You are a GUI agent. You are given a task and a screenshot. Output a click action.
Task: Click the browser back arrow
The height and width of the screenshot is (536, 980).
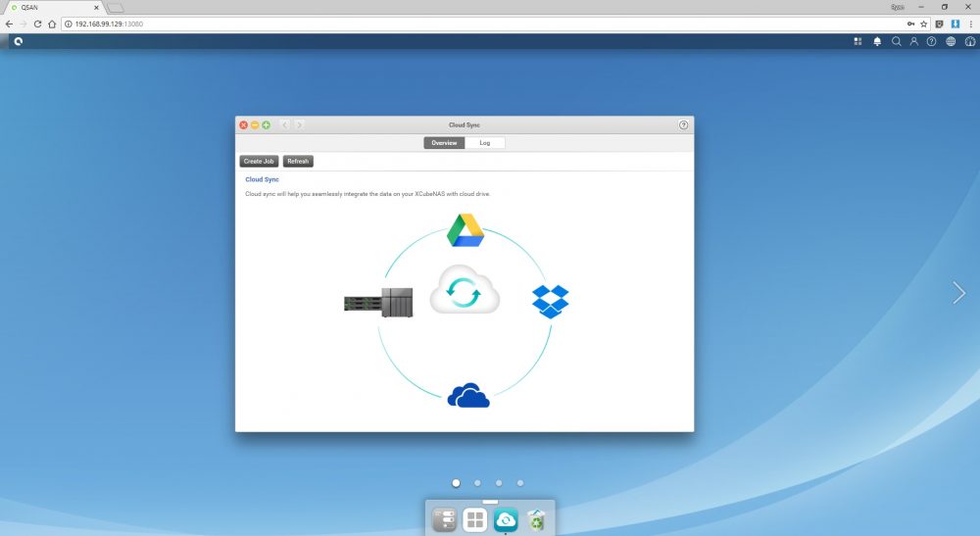coord(9,24)
